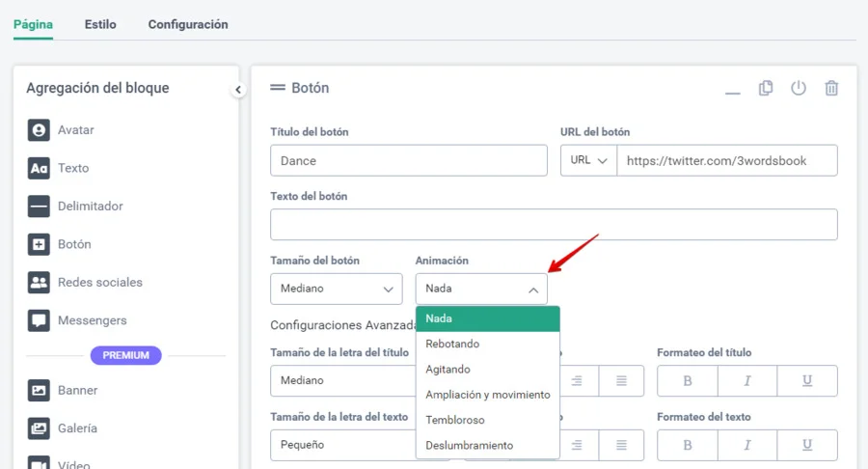
Task: Click the Avatar block icon
Action: coord(39,130)
